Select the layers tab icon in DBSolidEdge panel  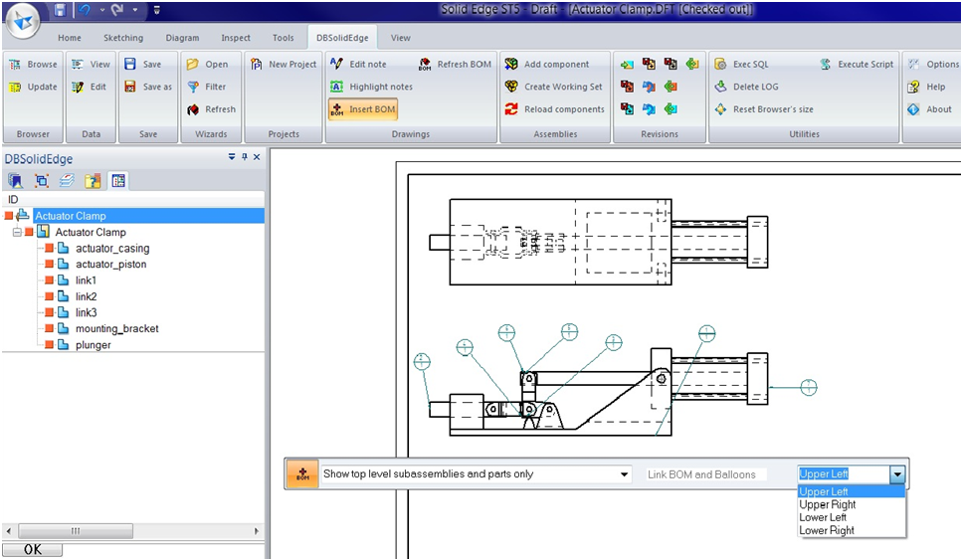67,180
